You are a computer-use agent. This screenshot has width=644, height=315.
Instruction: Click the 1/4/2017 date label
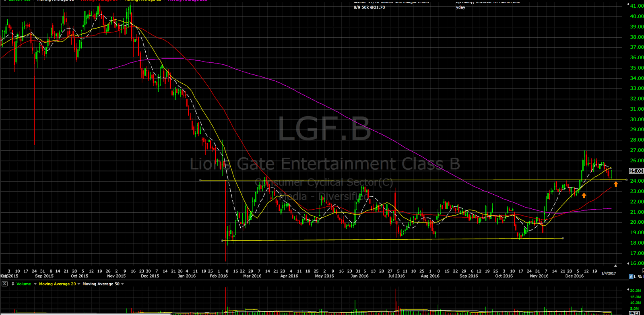point(609,274)
